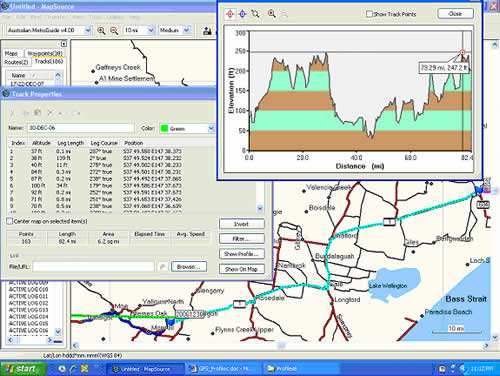Click the Invert button
500x376 pixels.
pos(242,224)
